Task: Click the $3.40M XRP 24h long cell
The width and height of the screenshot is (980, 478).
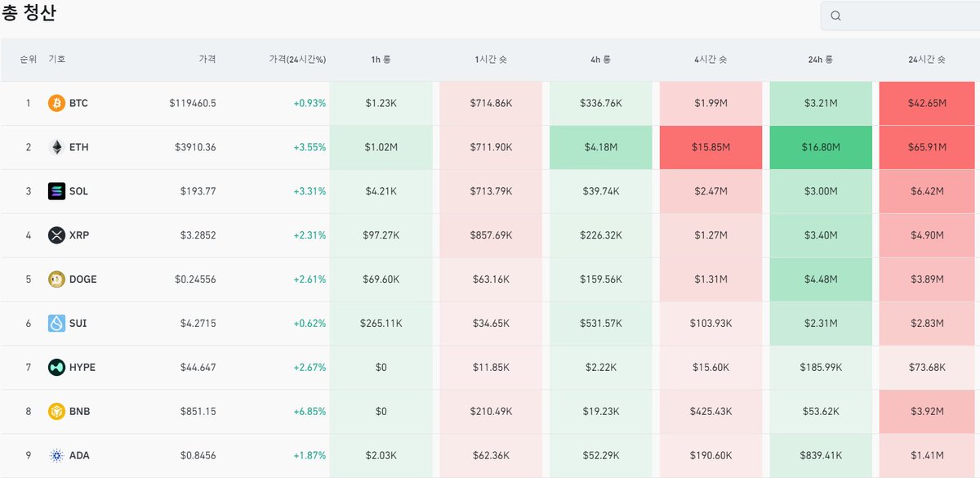Action: (x=821, y=235)
